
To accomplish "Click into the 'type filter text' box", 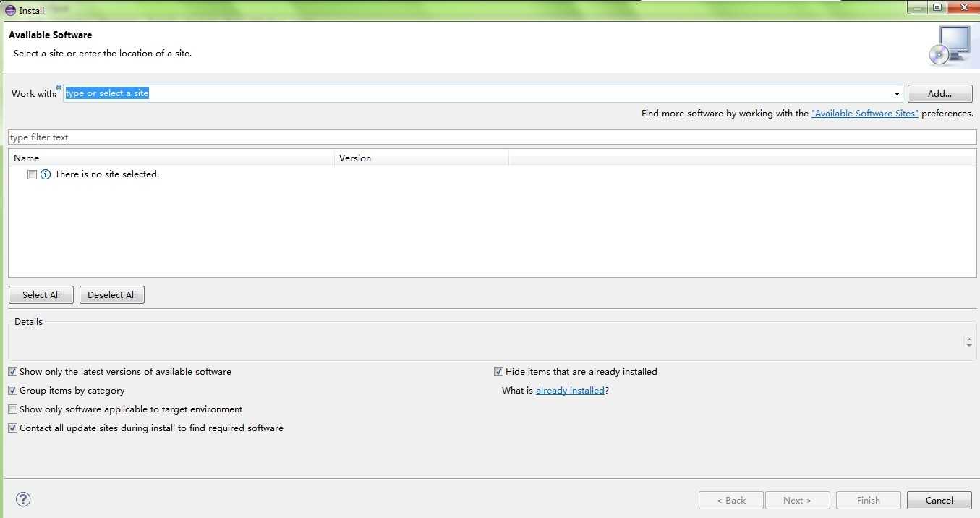I will click(x=492, y=137).
